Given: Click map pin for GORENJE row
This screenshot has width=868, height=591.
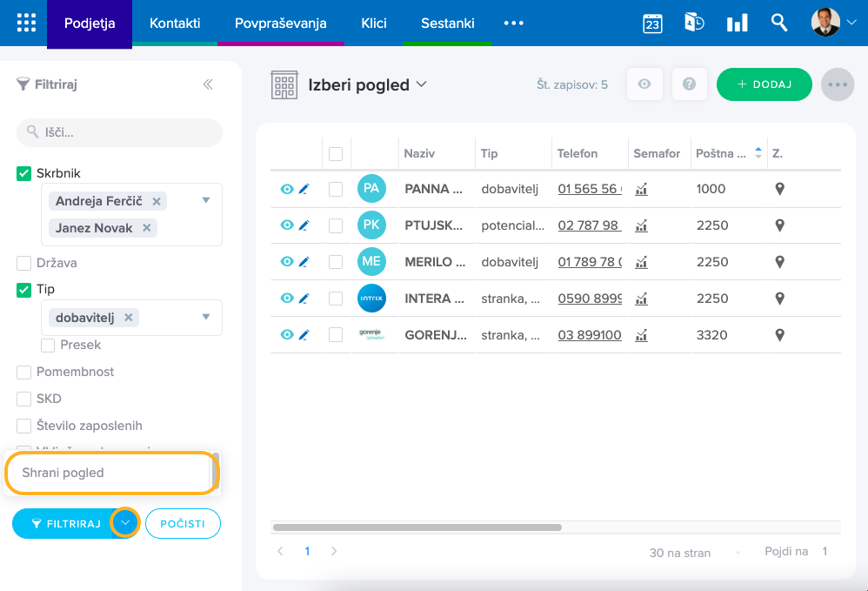Looking at the screenshot, I should click(780, 335).
